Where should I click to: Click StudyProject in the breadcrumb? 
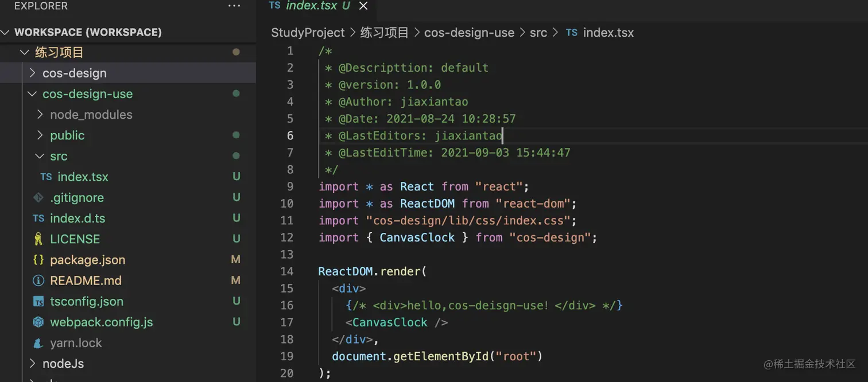pos(308,33)
